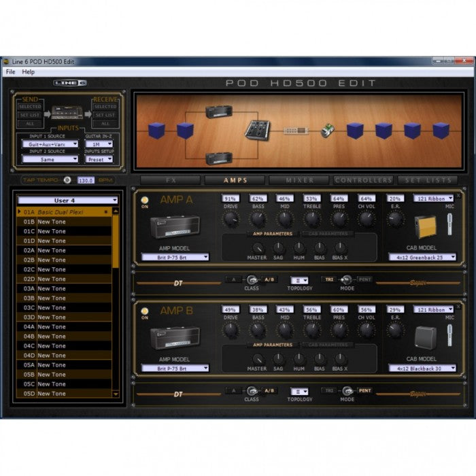Flip the Amp B DT Class switch
The image size is (476, 476).
[252, 391]
